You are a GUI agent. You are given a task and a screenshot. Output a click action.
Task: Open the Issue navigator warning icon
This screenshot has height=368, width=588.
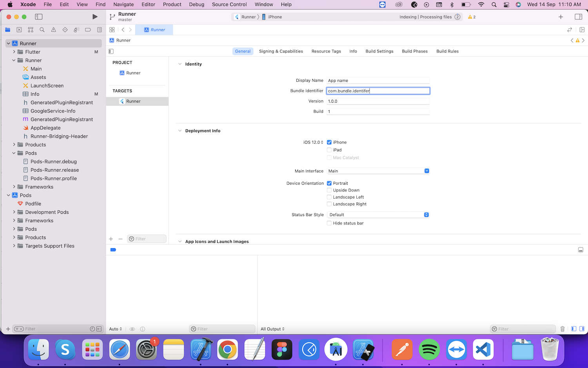click(54, 30)
